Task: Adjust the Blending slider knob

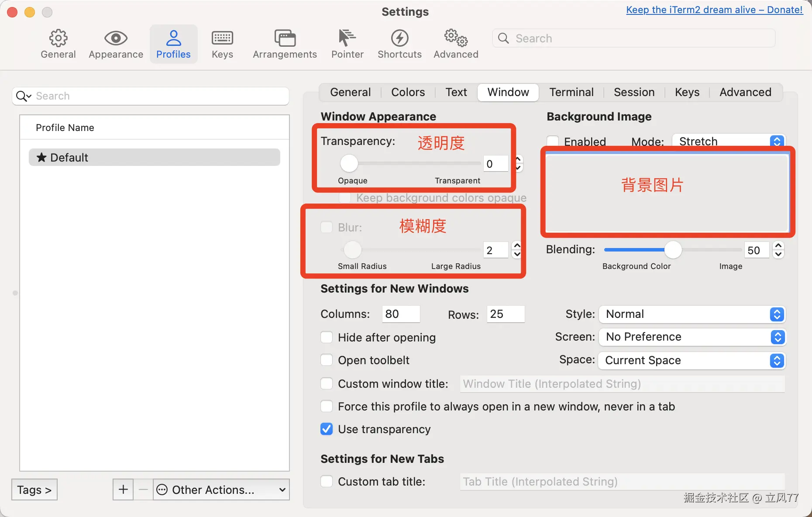Action: pos(673,250)
